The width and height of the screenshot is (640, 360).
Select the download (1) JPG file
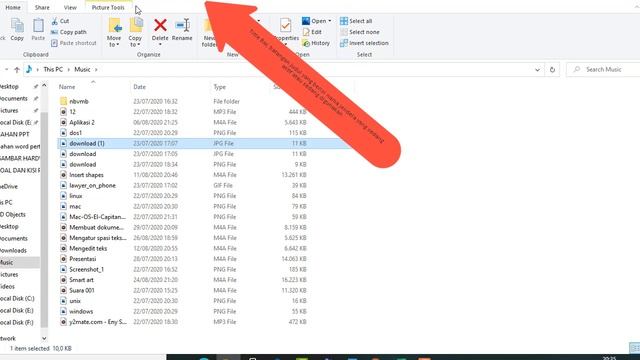87,143
